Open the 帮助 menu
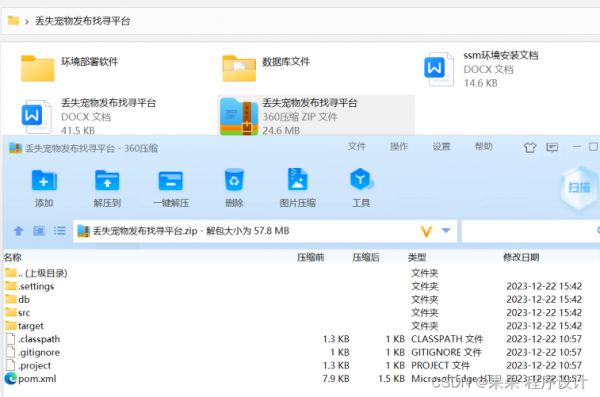The height and width of the screenshot is (397, 600). [484, 146]
